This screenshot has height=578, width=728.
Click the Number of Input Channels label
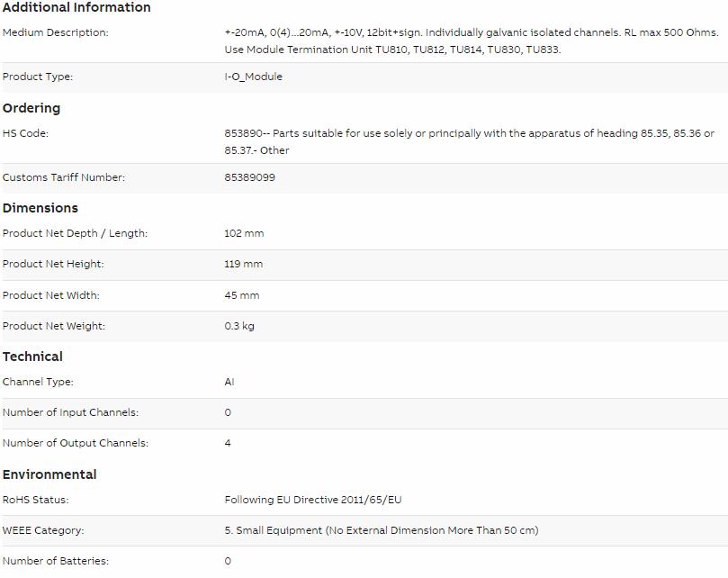click(70, 412)
